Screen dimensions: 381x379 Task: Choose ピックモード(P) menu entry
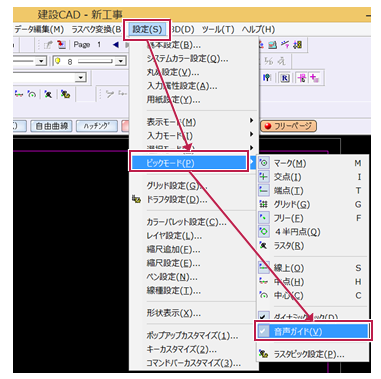pyautogui.click(x=189, y=163)
